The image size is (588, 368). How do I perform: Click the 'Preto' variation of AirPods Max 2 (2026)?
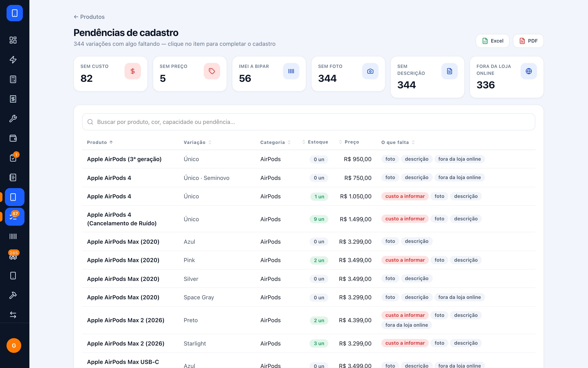[191, 320]
